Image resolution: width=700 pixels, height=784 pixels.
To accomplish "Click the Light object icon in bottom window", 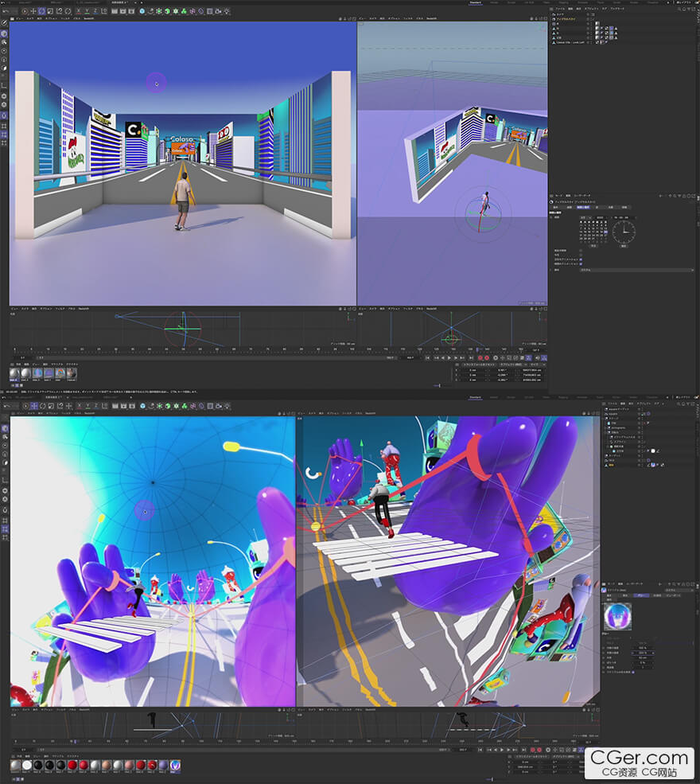I will [x=227, y=405].
